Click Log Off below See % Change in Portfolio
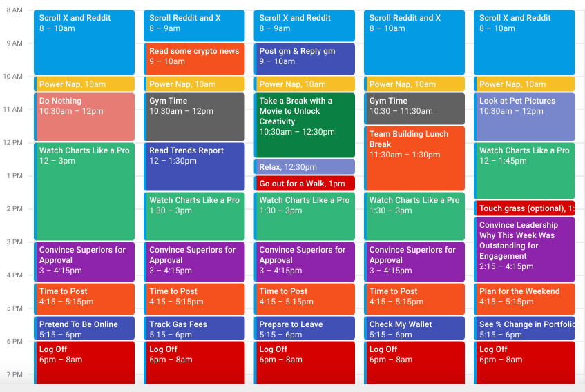Viewport: 585px width, 392px height. 524,363
